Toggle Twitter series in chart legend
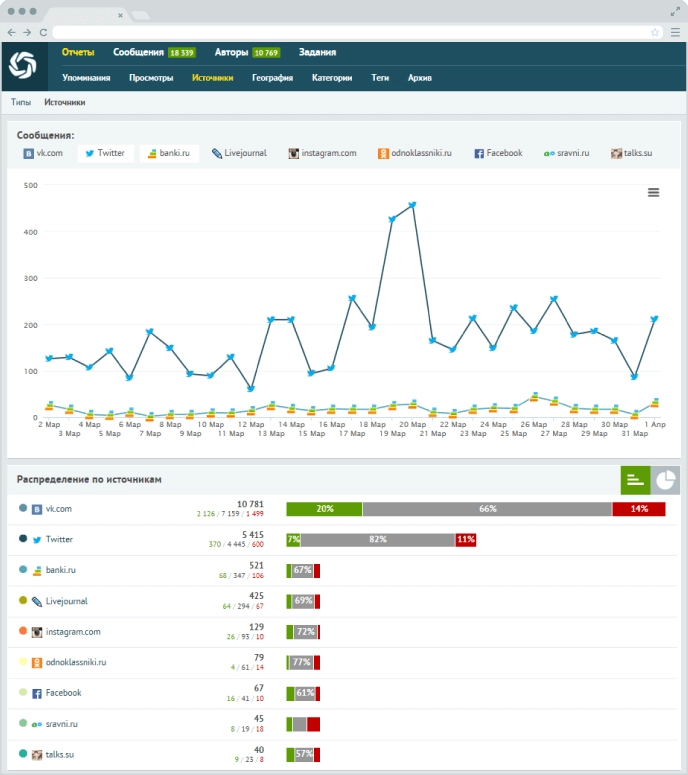The height and width of the screenshot is (775, 688). pos(105,153)
